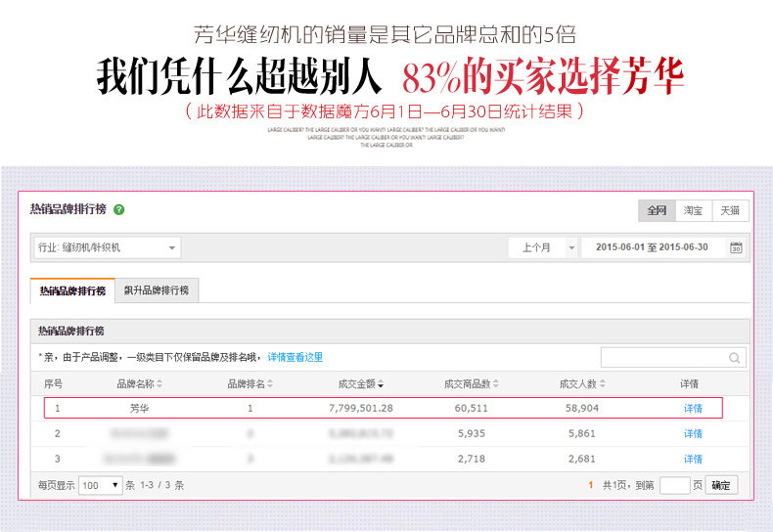Click the amount 7,799,501.28 cell
The width and height of the screenshot is (773, 532).
click(361, 409)
